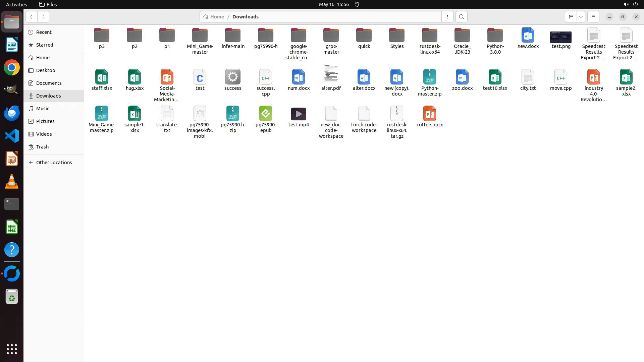Select the alter.pdf document thumbnail
The width and height of the screenshot is (644, 362).
click(331, 74)
